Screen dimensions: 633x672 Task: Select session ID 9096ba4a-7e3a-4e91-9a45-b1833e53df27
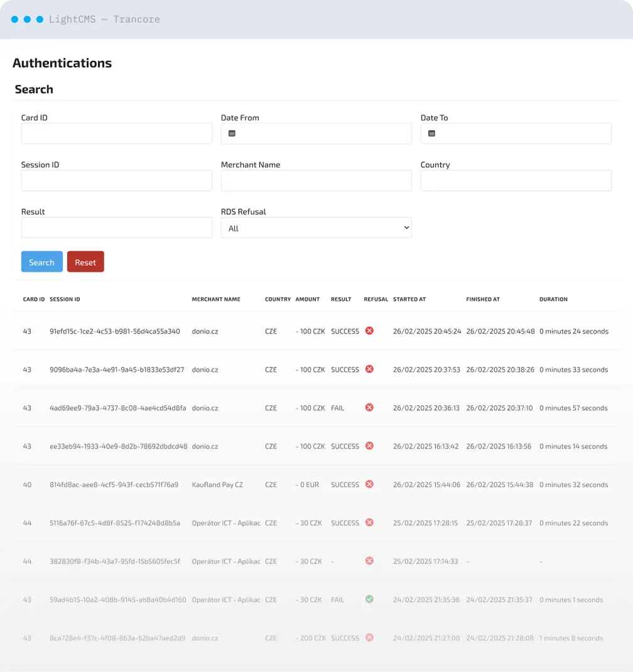(117, 369)
